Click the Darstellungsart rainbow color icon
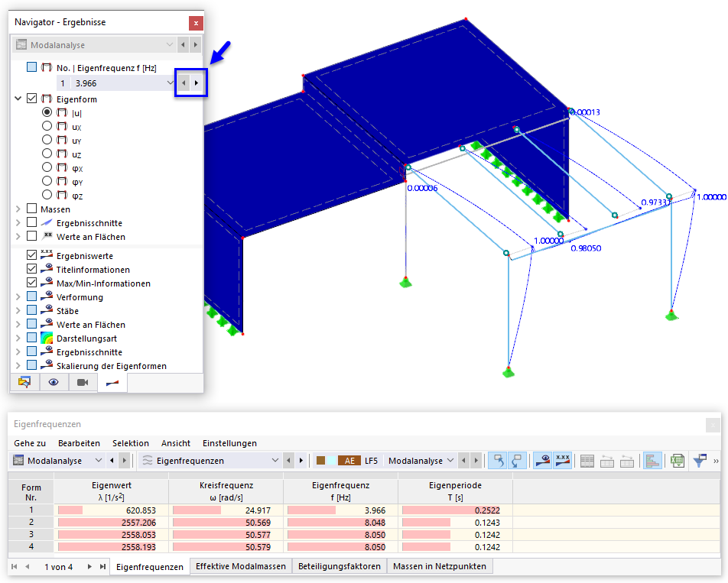 [47, 338]
